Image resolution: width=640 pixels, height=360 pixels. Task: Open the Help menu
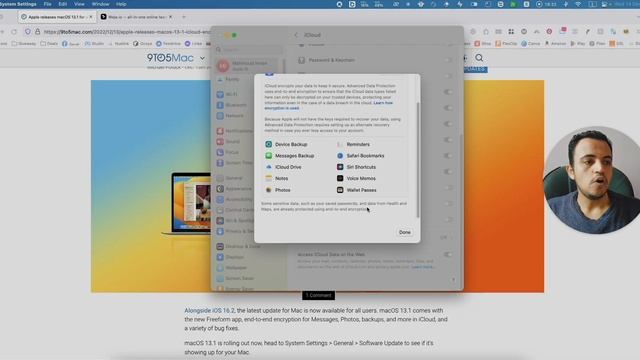pyautogui.click(x=121, y=4)
